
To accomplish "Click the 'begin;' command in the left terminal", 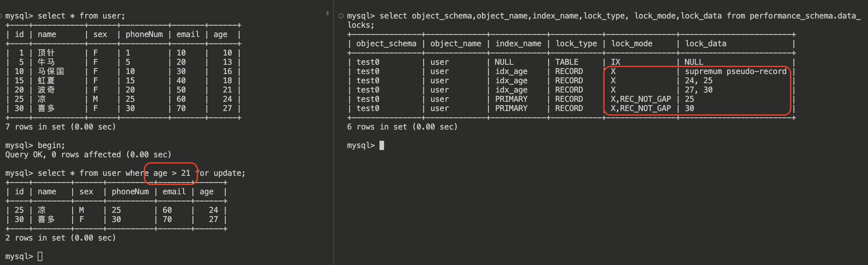I will click(x=51, y=145).
